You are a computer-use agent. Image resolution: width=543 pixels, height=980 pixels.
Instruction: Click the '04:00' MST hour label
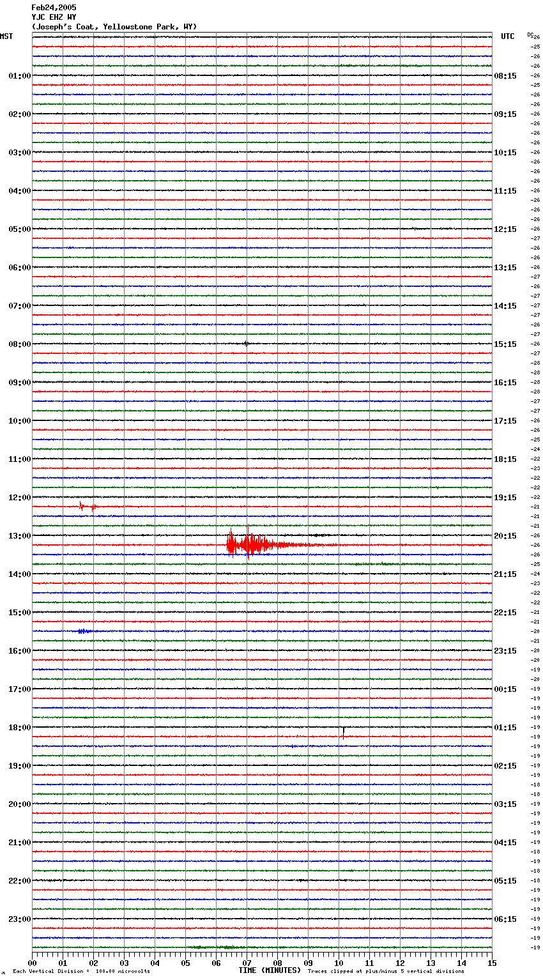pos(20,191)
